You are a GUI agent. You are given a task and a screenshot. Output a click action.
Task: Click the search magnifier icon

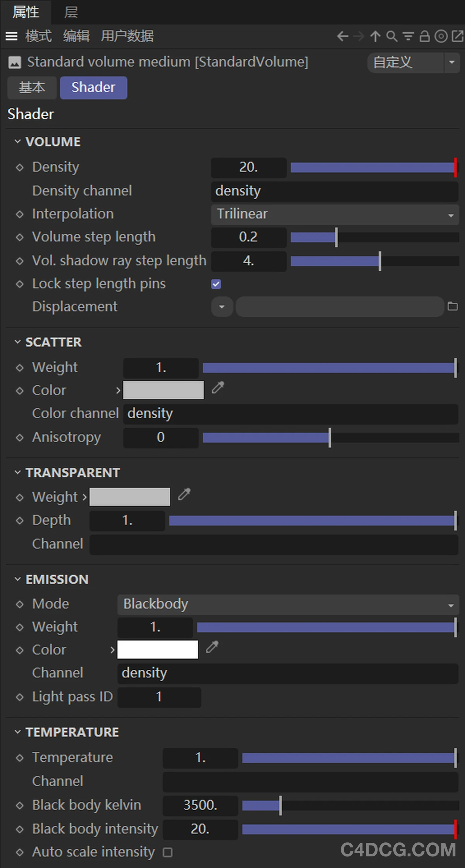(392, 36)
